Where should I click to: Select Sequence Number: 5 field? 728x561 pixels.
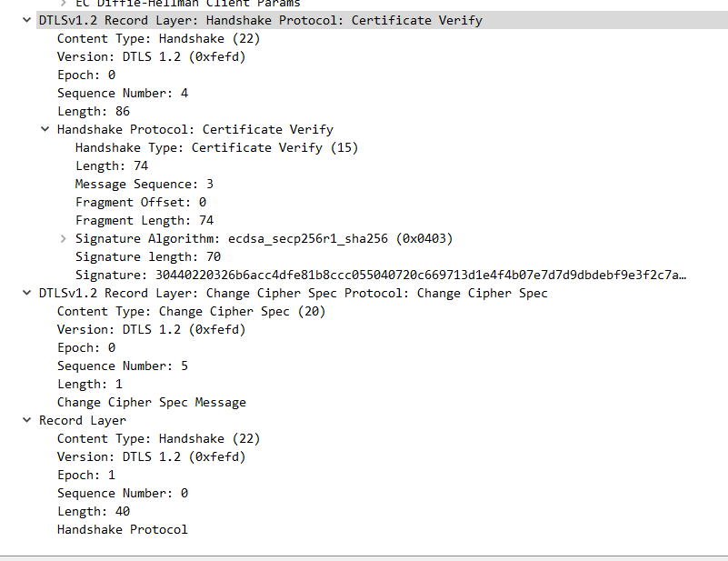(122, 366)
